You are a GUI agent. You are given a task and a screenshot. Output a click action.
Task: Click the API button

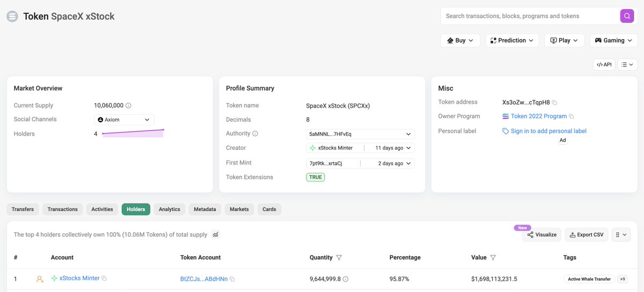coord(604,64)
